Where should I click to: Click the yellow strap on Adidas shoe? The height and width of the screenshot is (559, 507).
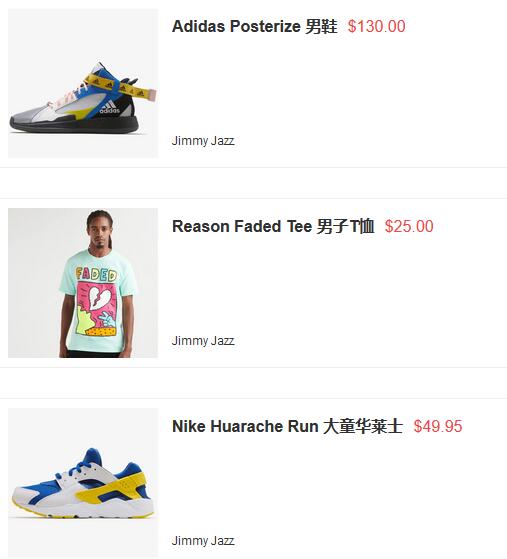(119, 87)
